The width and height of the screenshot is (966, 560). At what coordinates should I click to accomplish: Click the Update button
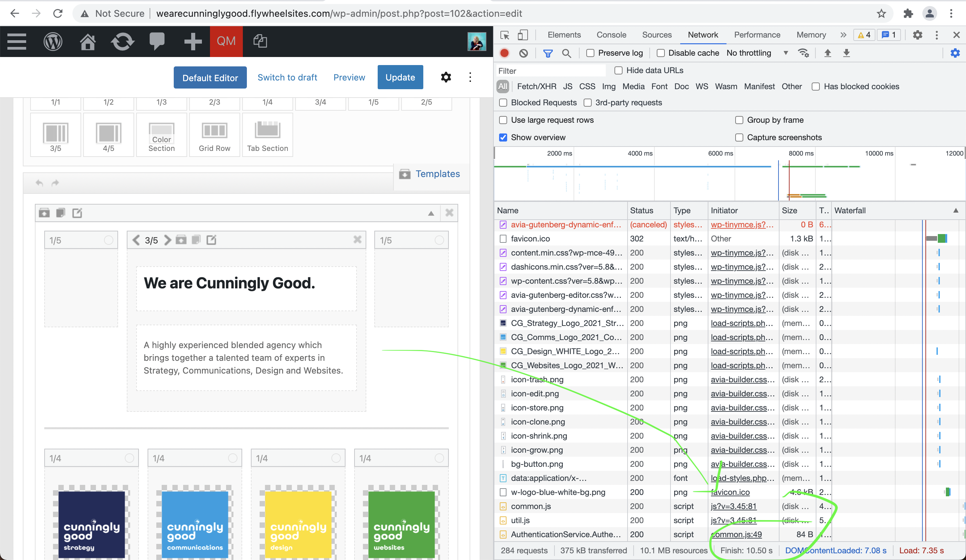pyautogui.click(x=400, y=77)
